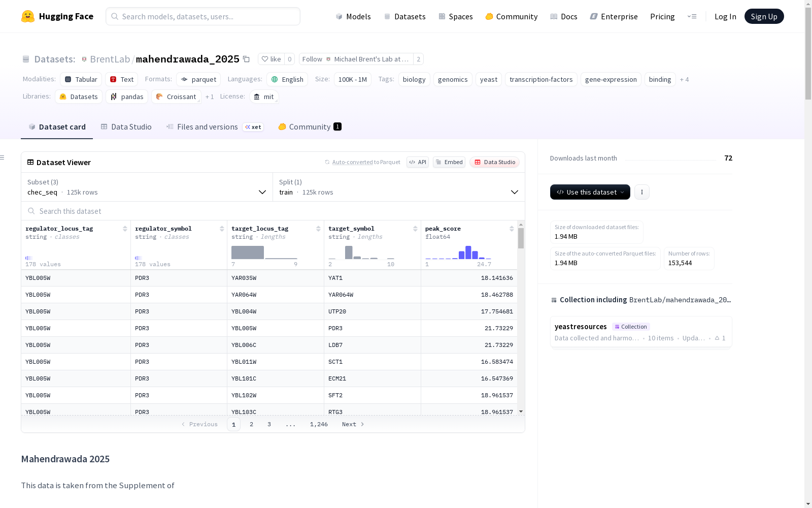Open Spaces in top navigation

[456, 16]
